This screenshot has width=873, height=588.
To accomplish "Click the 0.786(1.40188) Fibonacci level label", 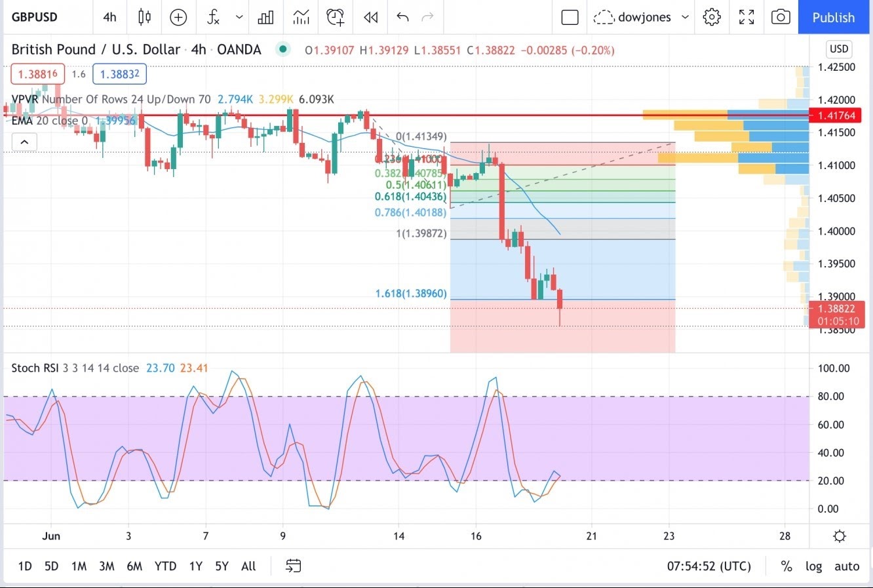I will [x=410, y=212].
